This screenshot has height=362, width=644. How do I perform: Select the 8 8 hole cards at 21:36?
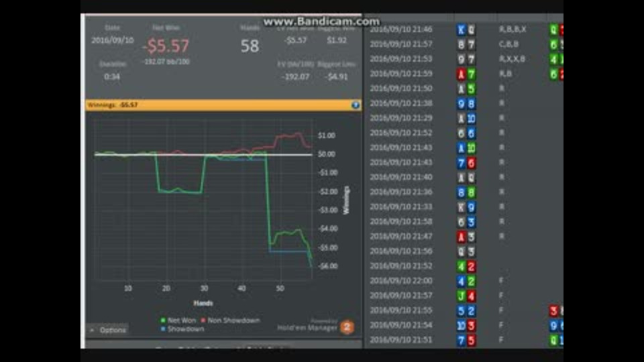coord(466,192)
